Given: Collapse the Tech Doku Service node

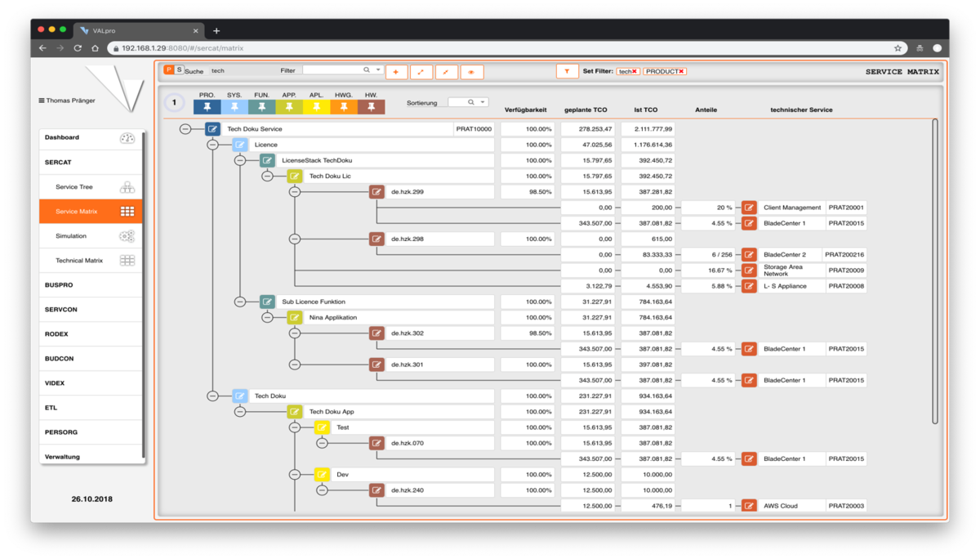Looking at the screenshot, I should (x=185, y=129).
